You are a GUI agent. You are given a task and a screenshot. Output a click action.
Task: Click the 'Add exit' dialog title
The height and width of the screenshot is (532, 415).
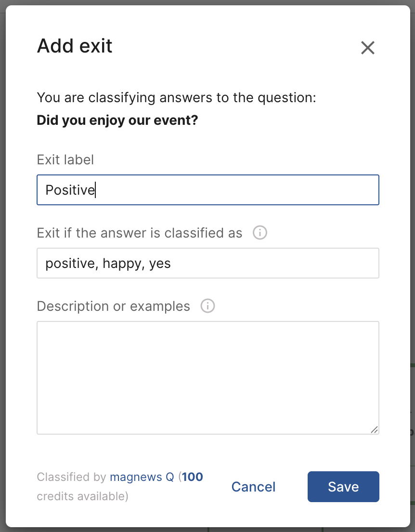pos(75,46)
